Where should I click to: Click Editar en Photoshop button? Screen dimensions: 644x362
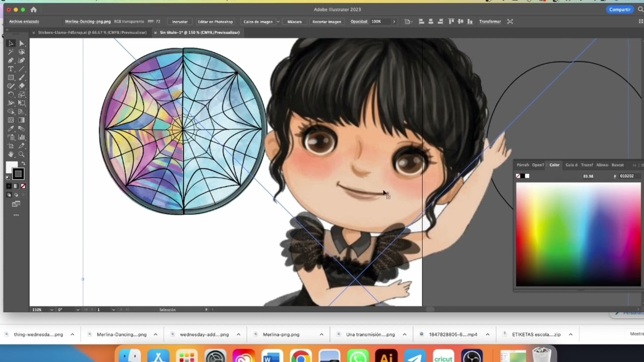215,22
